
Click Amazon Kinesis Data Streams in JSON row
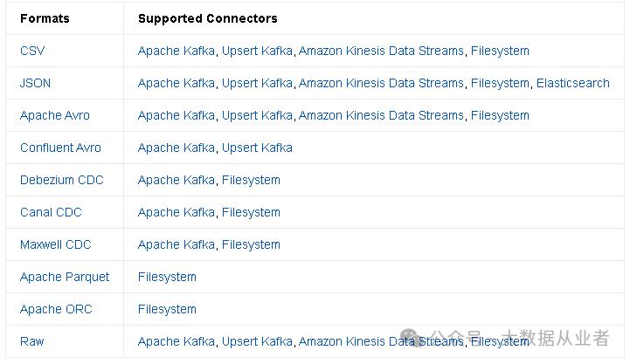coord(381,83)
